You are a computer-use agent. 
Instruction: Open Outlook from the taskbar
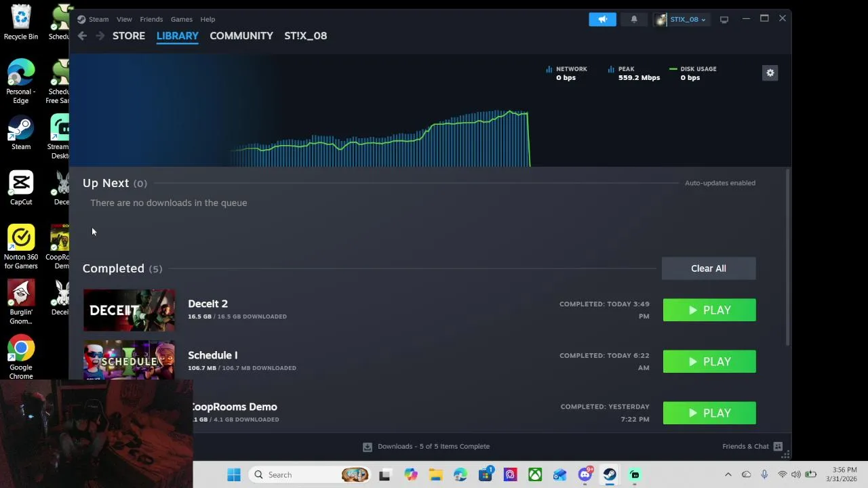coord(559,474)
